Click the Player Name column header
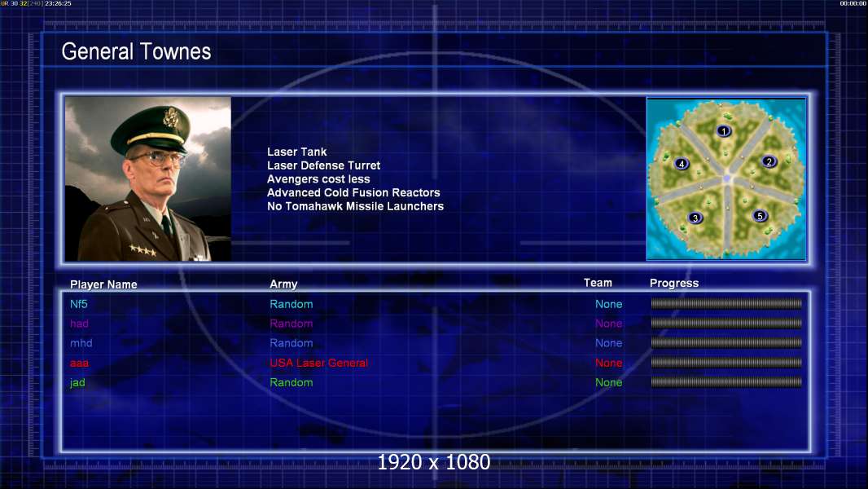Image resolution: width=868 pixels, height=489 pixels. 103,284
